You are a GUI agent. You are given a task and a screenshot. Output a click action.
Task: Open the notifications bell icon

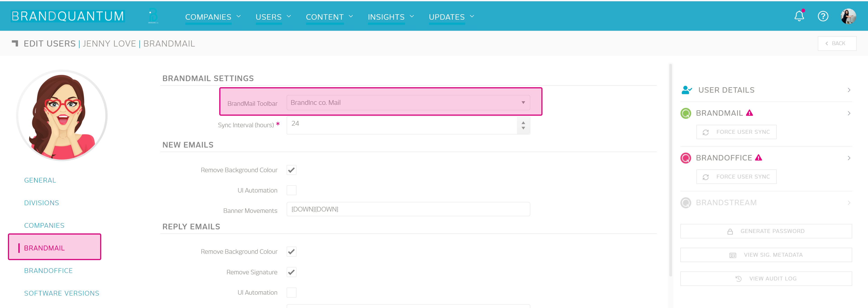click(799, 16)
